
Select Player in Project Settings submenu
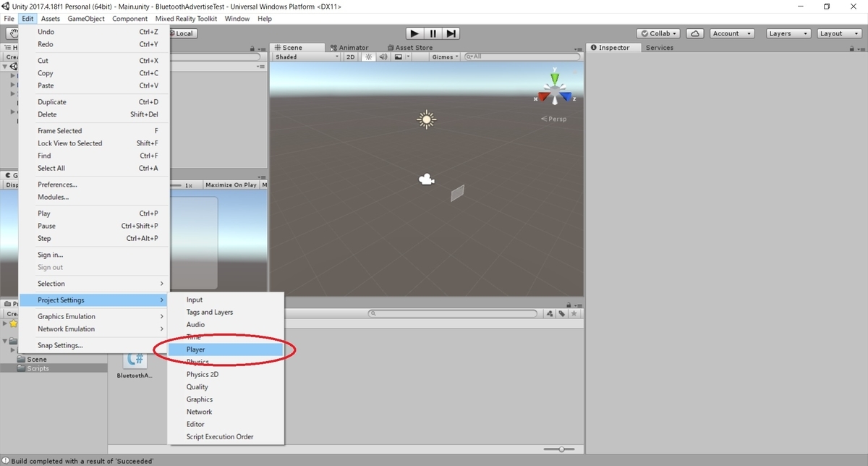click(x=226, y=349)
